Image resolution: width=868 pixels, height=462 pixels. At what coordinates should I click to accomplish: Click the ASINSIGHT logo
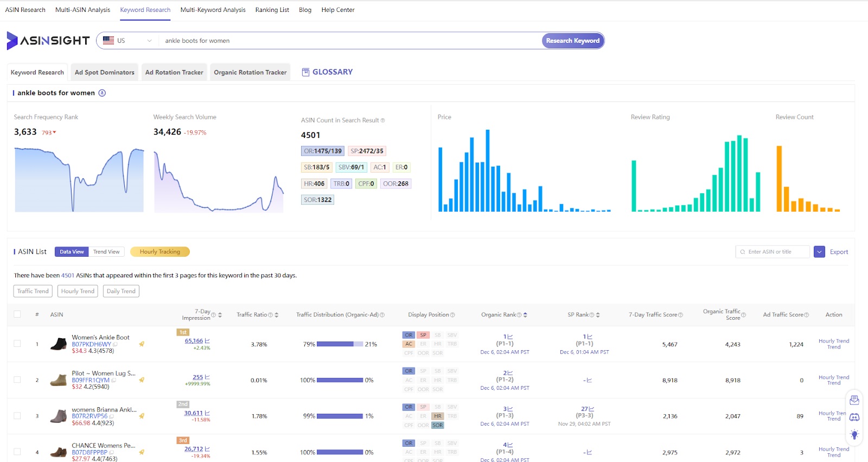pyautogui.click(x=48, y=40)
